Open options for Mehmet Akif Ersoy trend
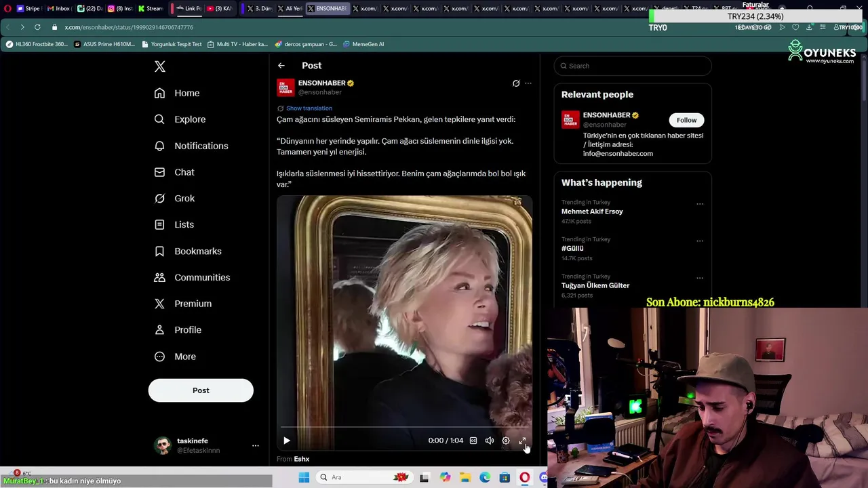Viewport: 868px width, 488px height. pos(700,204)
